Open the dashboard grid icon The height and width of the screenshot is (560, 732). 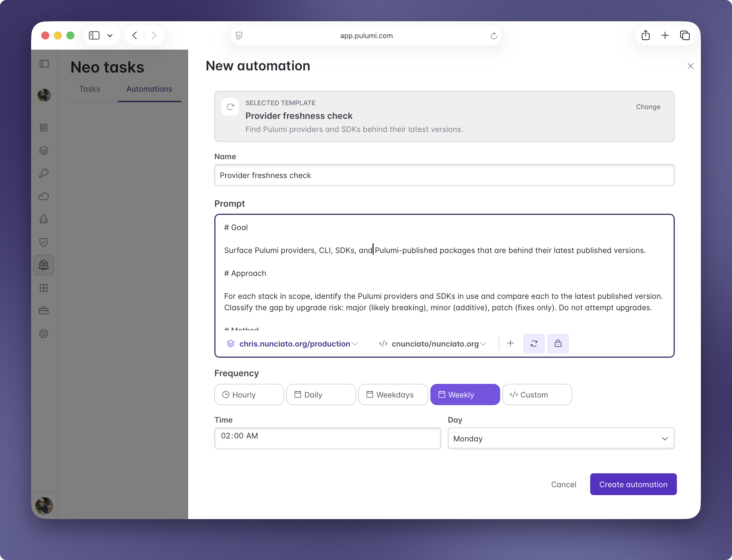point(44,128)
